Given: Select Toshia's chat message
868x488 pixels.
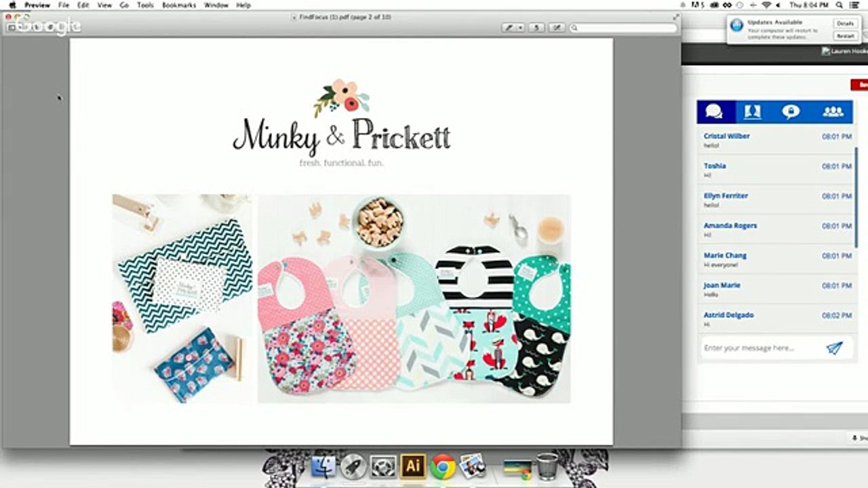Looking at the screenshot, I should pos(777,170).
